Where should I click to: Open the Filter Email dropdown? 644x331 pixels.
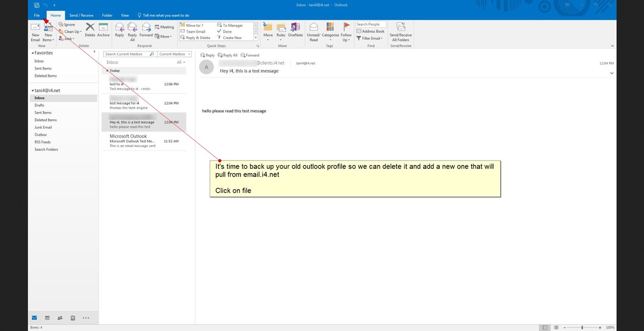tap(369, 38)
